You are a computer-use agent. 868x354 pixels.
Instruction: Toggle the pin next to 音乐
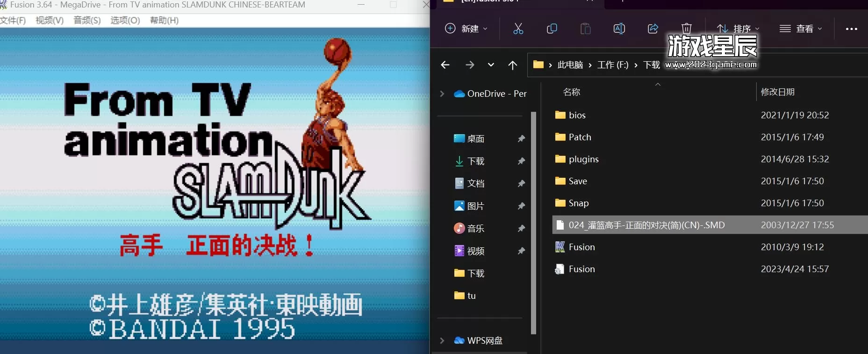point(521,229)
